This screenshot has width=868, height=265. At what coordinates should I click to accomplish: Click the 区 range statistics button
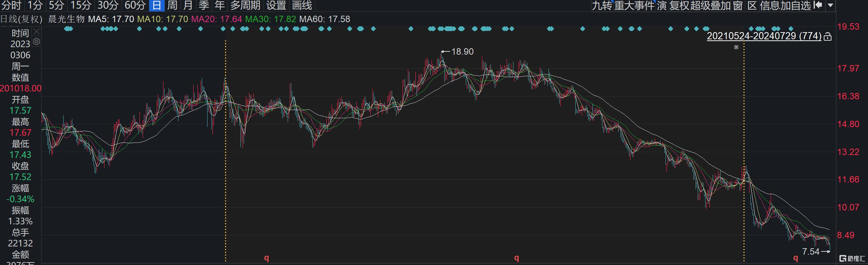pyautogui.click(x=752, y=5)
